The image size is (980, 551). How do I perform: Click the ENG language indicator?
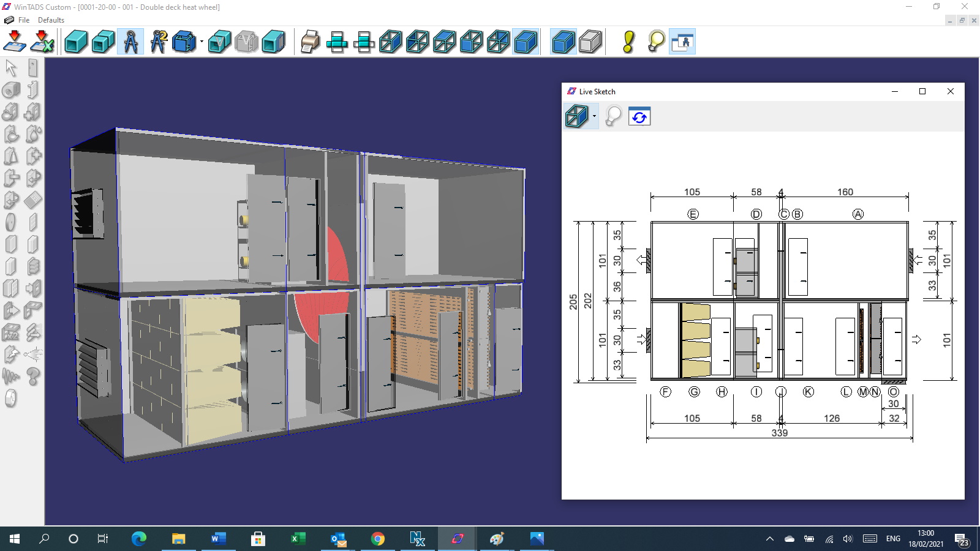tap(893, 539)
